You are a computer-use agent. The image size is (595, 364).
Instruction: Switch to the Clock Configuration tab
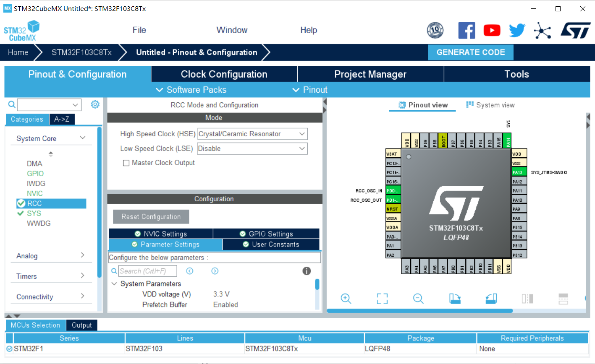click(224, 74)
